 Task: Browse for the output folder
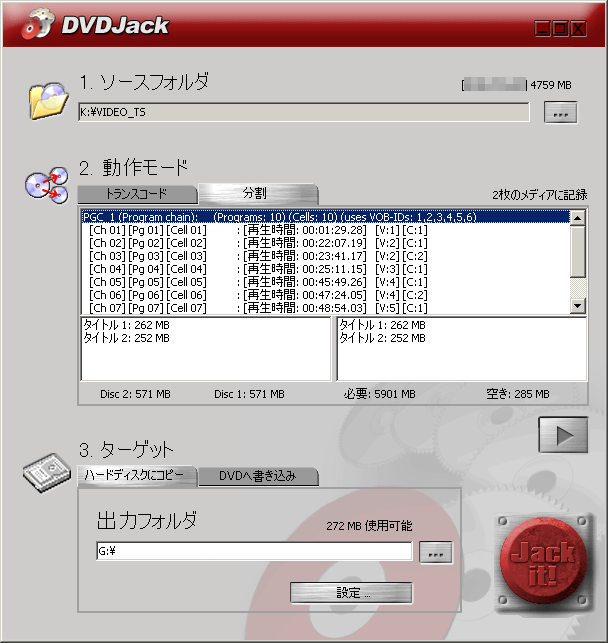435,552
